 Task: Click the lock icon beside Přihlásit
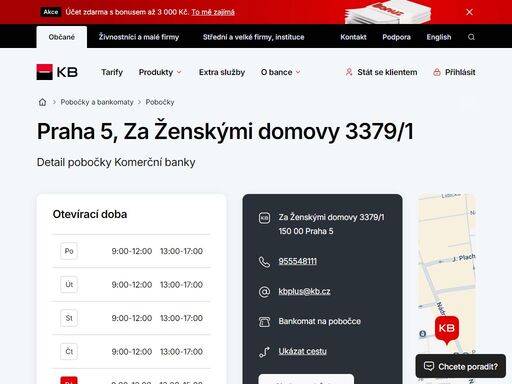(x=437, y=72)
